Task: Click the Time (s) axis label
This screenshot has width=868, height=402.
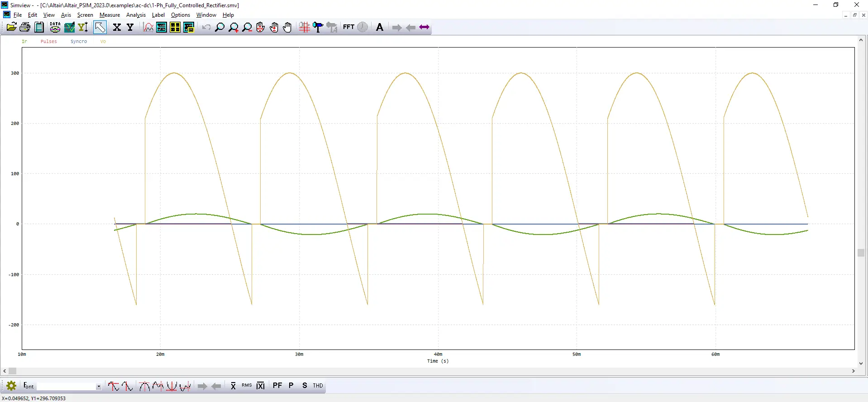Action: click(438, 361)
